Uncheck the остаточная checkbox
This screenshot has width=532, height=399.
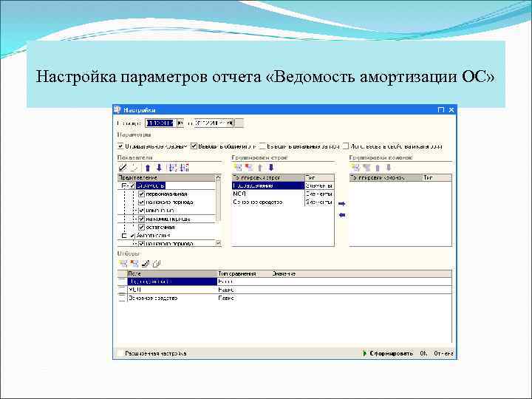pos(141,227)
